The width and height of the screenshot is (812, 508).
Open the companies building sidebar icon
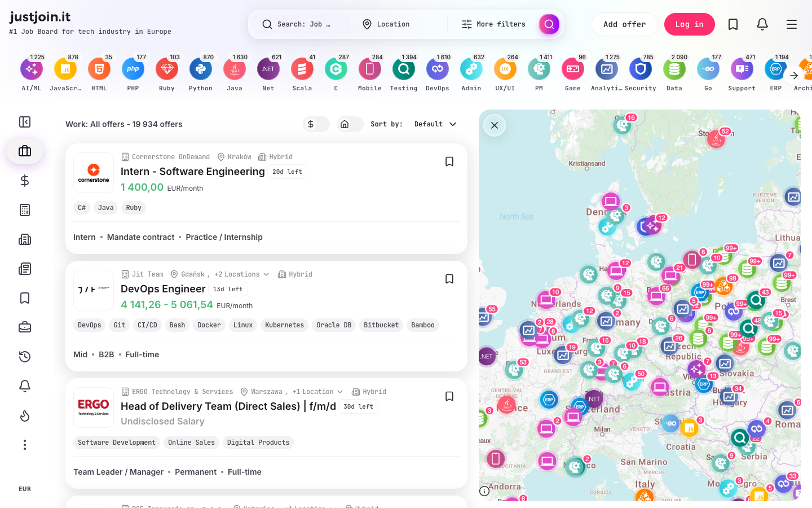pos(25,239)
